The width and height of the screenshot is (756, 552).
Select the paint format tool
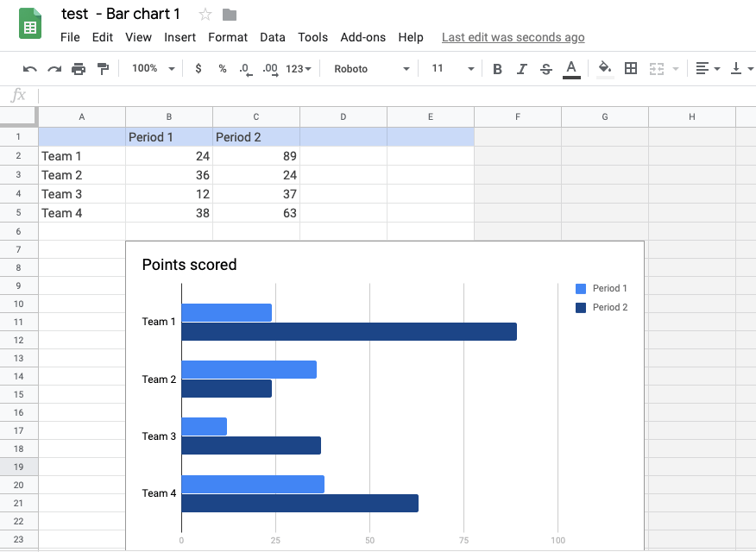click(103, 69)
